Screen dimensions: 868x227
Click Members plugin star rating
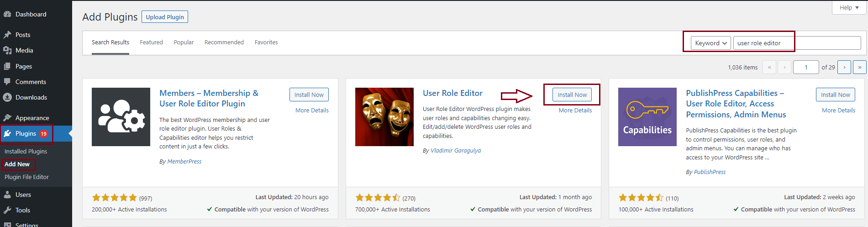[115, 198]
